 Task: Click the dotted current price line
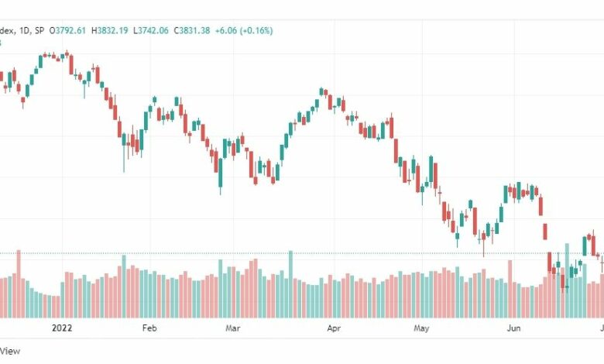302,253
